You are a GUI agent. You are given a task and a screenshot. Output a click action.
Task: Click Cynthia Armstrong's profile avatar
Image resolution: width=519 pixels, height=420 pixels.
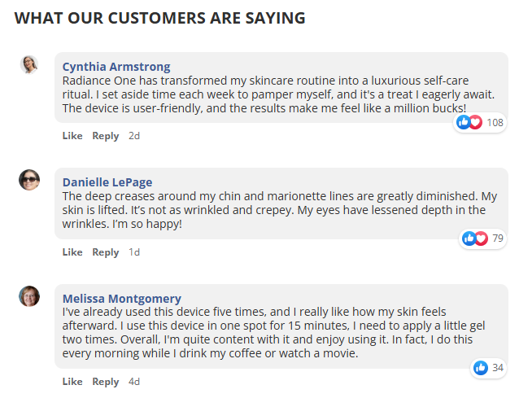[29, 64]
